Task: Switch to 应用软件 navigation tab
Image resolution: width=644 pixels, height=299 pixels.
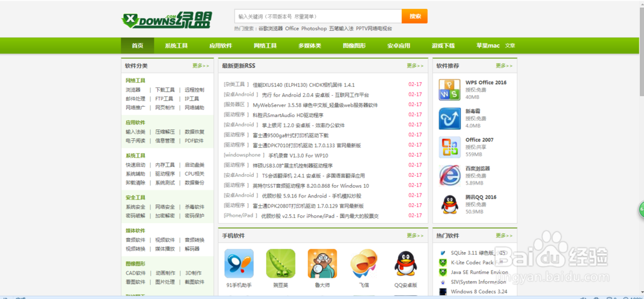Action: [x=220, y=46]
